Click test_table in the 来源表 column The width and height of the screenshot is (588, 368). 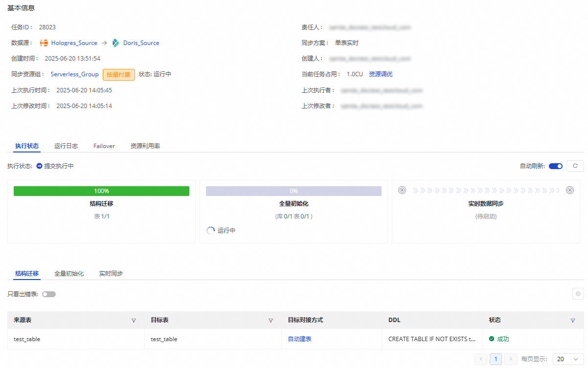pyautogui.click(x=27, y=339)
